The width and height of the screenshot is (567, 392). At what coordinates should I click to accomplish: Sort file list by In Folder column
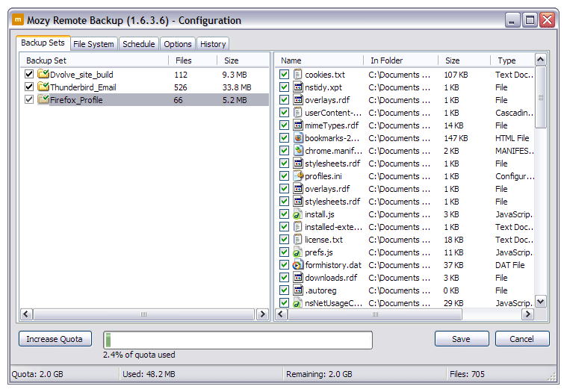coord(401,60)
